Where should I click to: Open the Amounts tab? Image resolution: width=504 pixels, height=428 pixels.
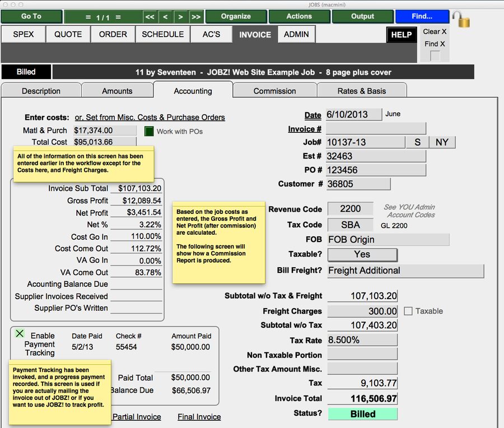118,90
